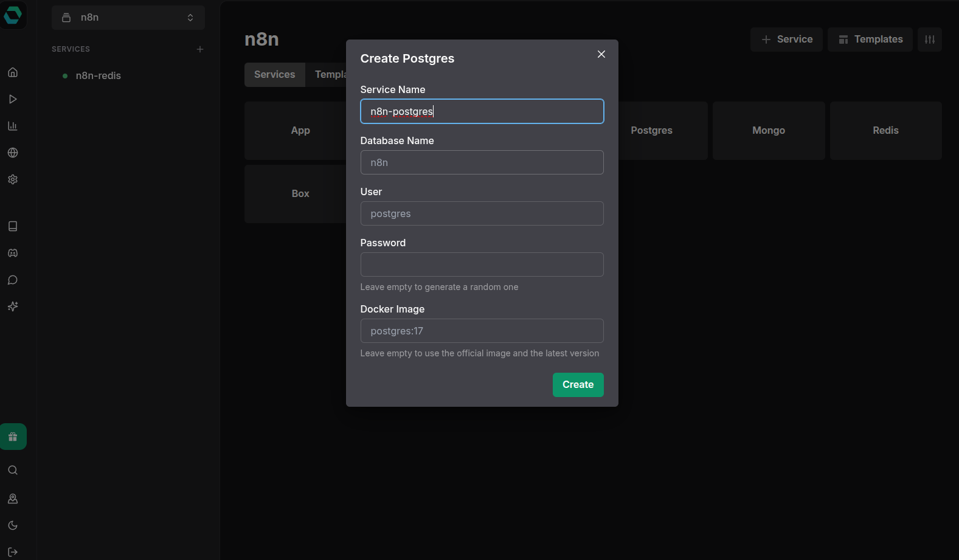The image size is (959, 560).
Task: Open the chat feedback bubble icon
Action: coord(13,280)
